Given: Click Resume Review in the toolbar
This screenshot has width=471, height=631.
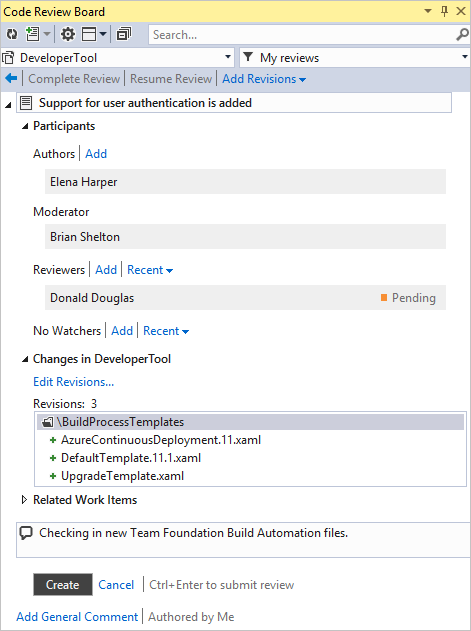Looking at the screenshot, I should tap(171, 79).
